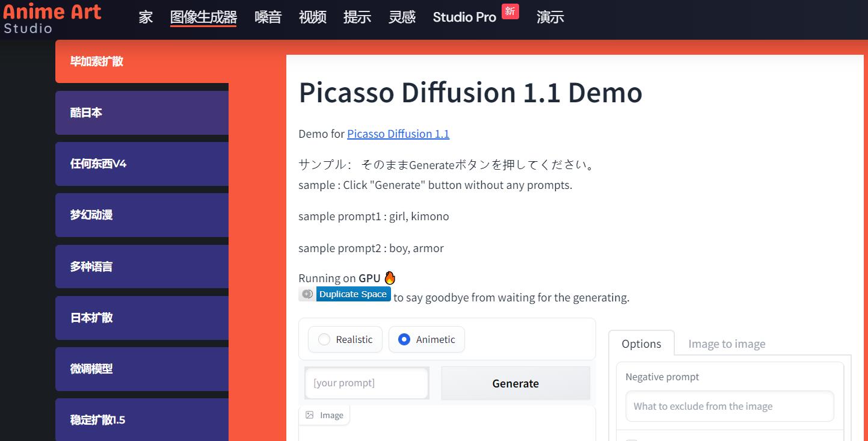Click the text sample prompt1 : girl, kimono

pyautogui.click(x=374, y=216)
